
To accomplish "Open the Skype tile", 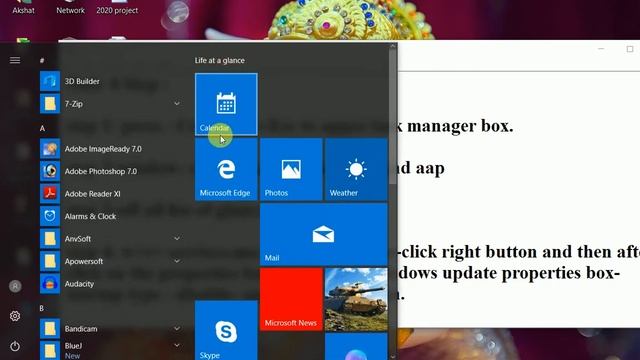I will 226,330.
